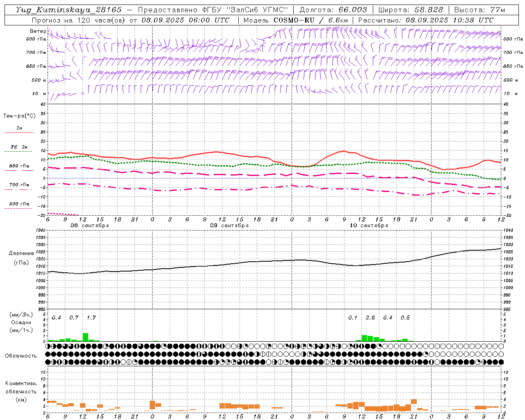Click the '850 гПа' temperature legend entry
The image size is (525, 420).
(19, 166)
